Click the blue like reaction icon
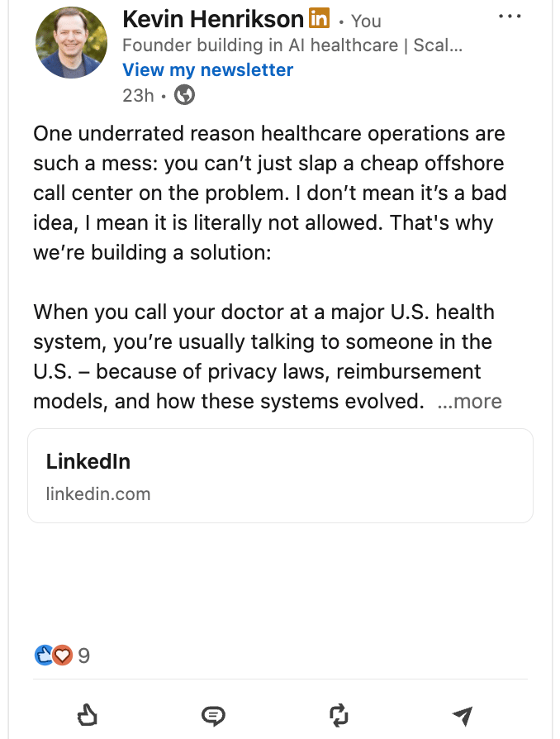This screenshot has width=560, height=739. [44, 656]
